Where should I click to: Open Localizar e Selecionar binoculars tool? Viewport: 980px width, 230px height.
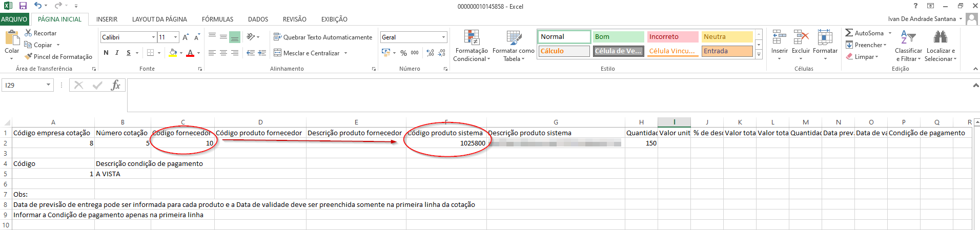click(x=940, y=37)
